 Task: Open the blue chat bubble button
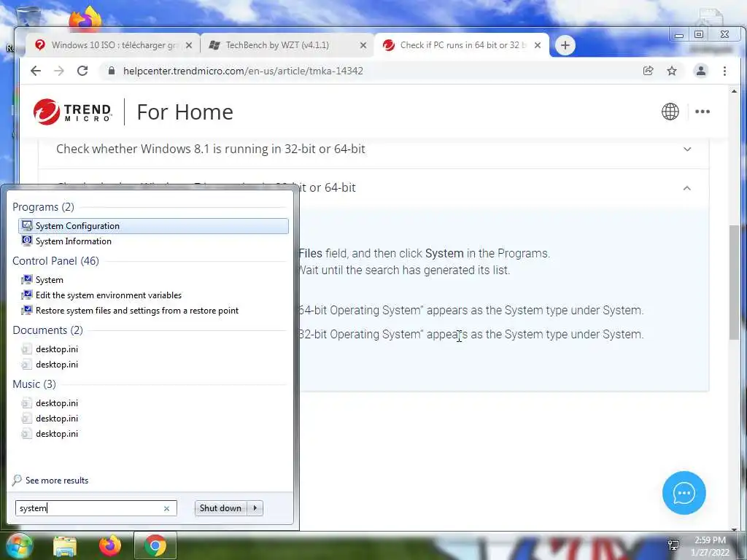click(x=684, y=493)
